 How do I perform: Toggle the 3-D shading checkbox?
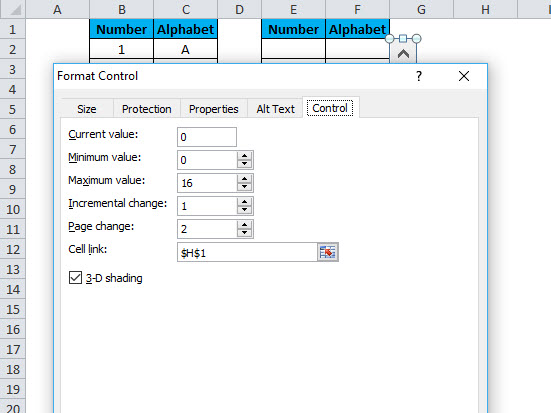[x=75, y=278]
